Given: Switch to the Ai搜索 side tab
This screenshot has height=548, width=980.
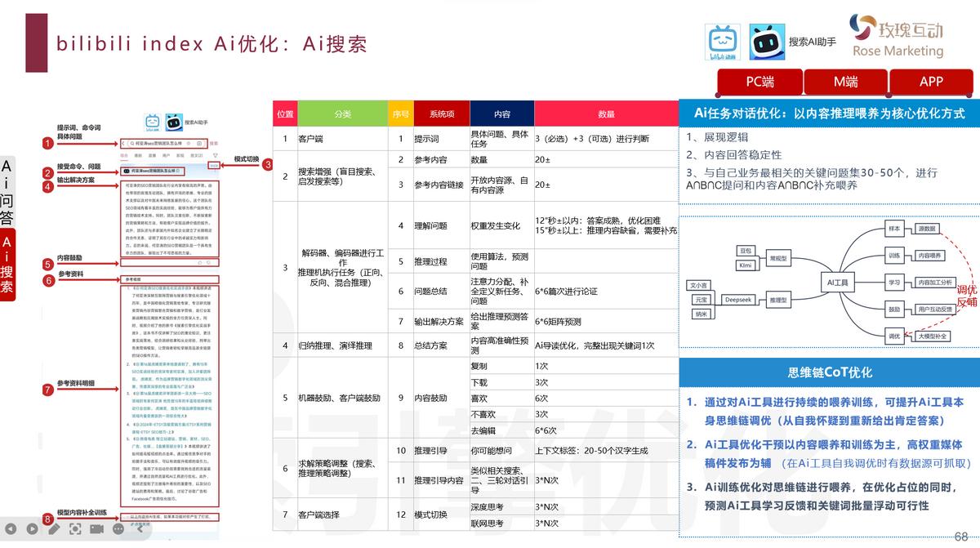Looking at the screenshot, I should (x=7, y=264).
